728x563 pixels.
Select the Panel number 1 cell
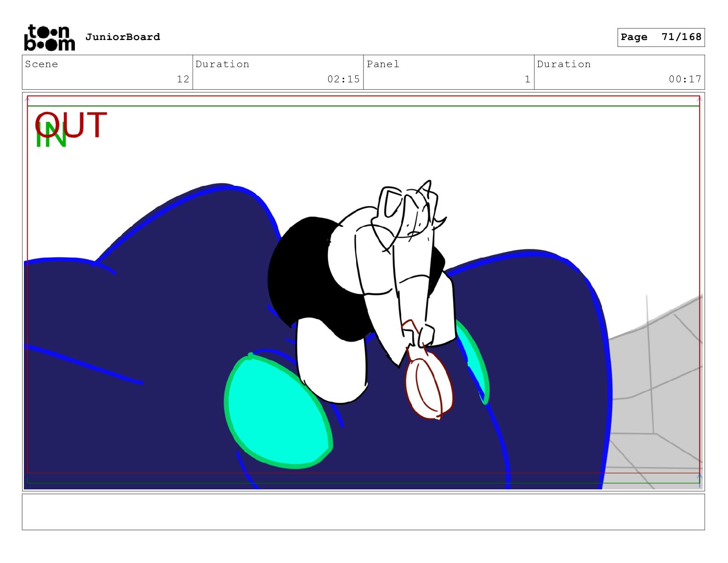(449, 72)
